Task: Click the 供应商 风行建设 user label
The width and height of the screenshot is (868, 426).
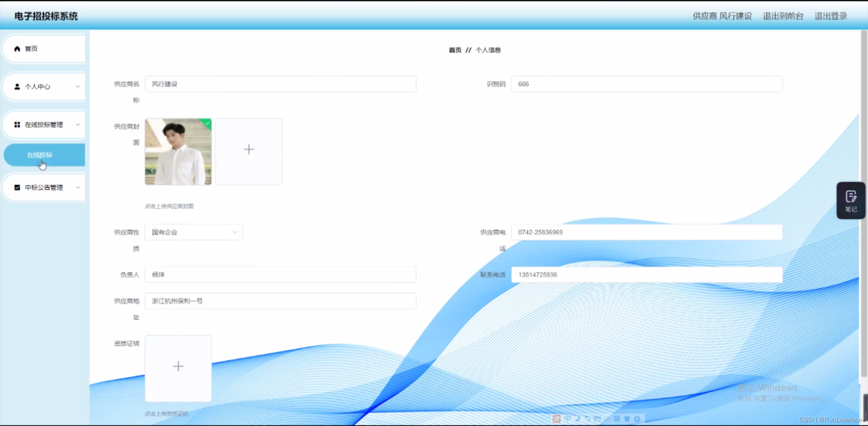Action: tap(722, 16)
